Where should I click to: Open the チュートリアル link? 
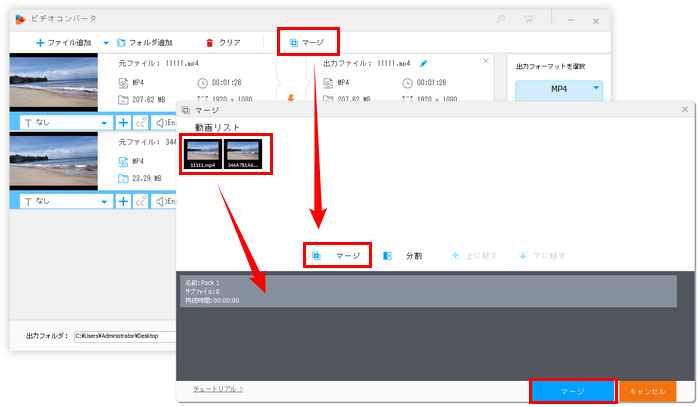point(218,389)
